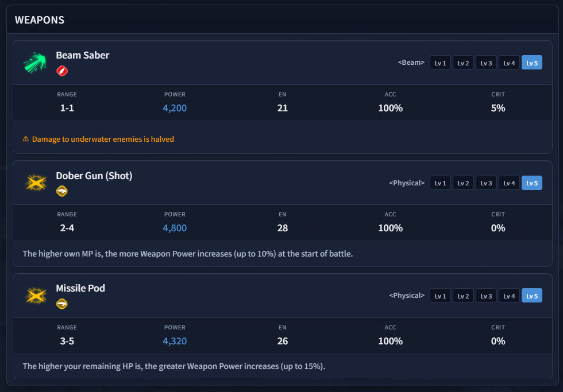This screenshot has width=563, height=392.
Task: Click the underwater damage warning triangle icon
Action: tap(26, 139)
